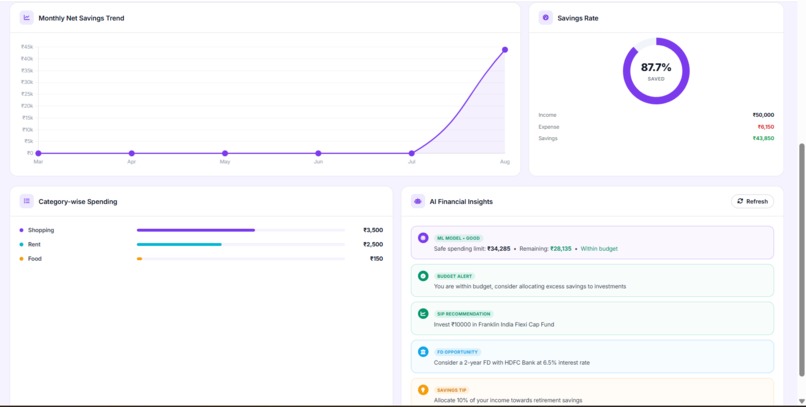Click the scrollbar down arrow
806x407 pixels.
[x=801, y=401]
